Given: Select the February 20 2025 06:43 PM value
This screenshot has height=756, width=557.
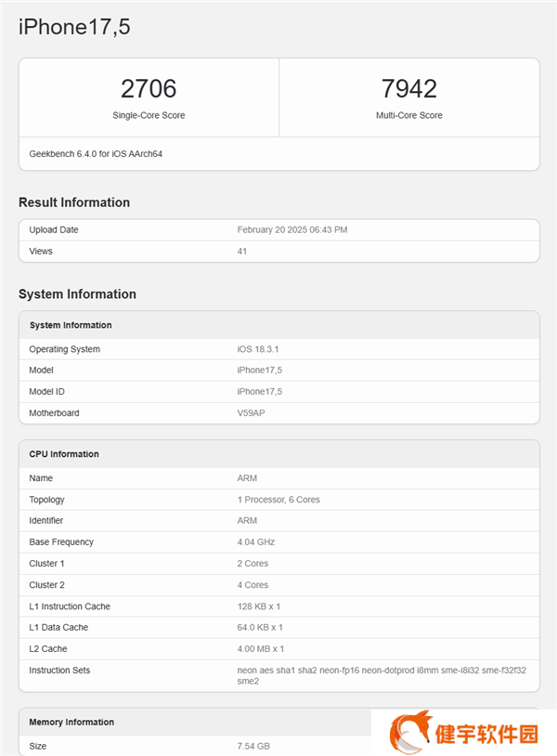Looking at the screenshot, I should click(x=292, y=230).
